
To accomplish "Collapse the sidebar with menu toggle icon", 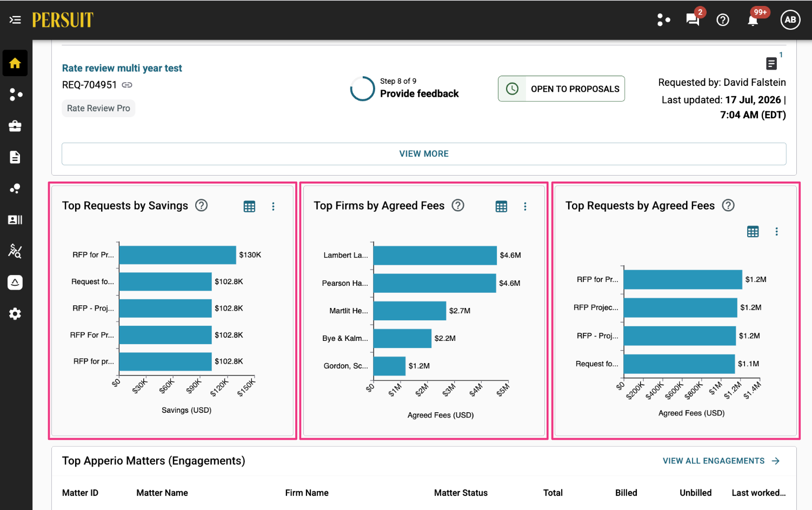I will (15, 20).
